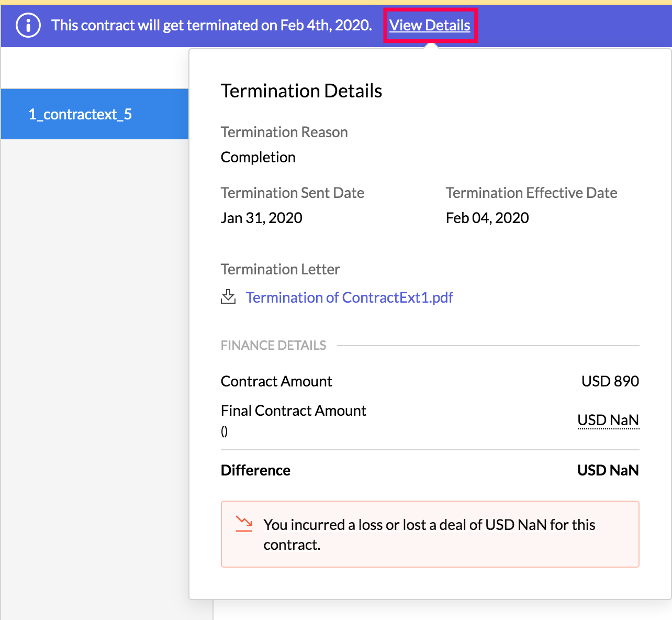
Task: Click the Termination Details heading
Action: pos(301,91)
